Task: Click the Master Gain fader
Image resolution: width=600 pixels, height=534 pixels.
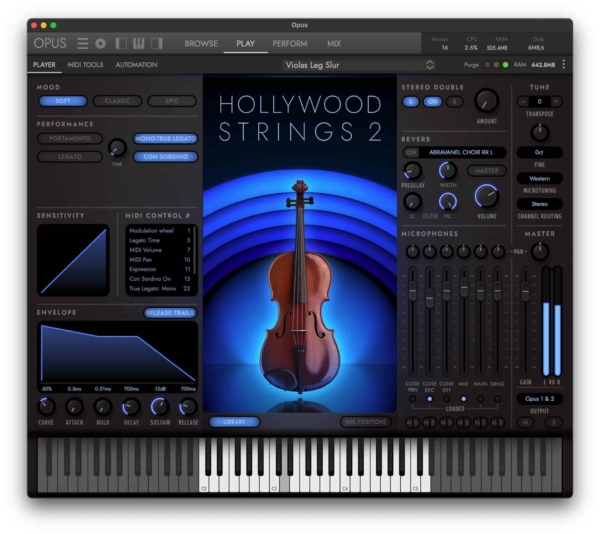Action: (526, 291)
